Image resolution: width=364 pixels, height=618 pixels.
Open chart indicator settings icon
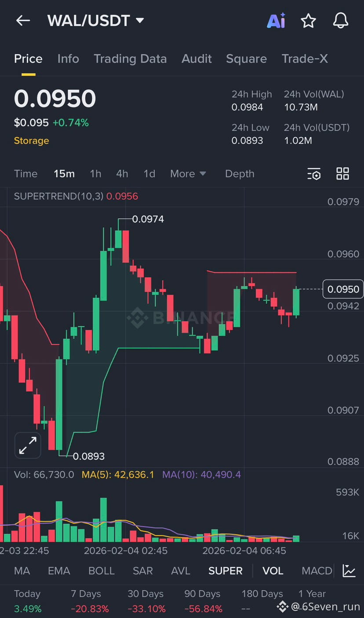pyautogui.click(x=314, y=174)
